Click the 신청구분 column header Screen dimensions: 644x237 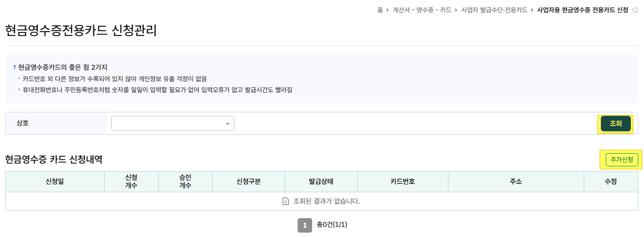pyautogui.click(x=249, y=182)
